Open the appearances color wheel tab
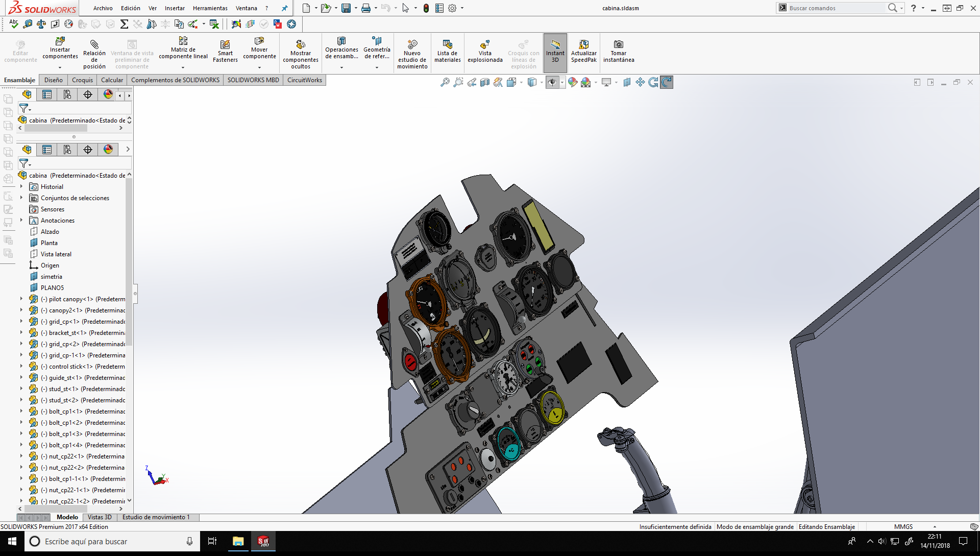Image resolution: width=980 pixels, height=556 pixels. [108, 94]
